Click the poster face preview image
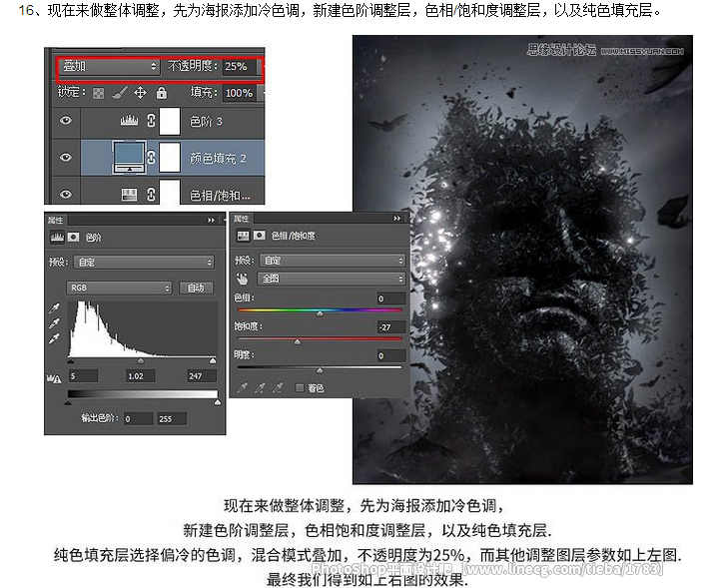The height and width of the screenshot is (588, 719). pos(522,260)
